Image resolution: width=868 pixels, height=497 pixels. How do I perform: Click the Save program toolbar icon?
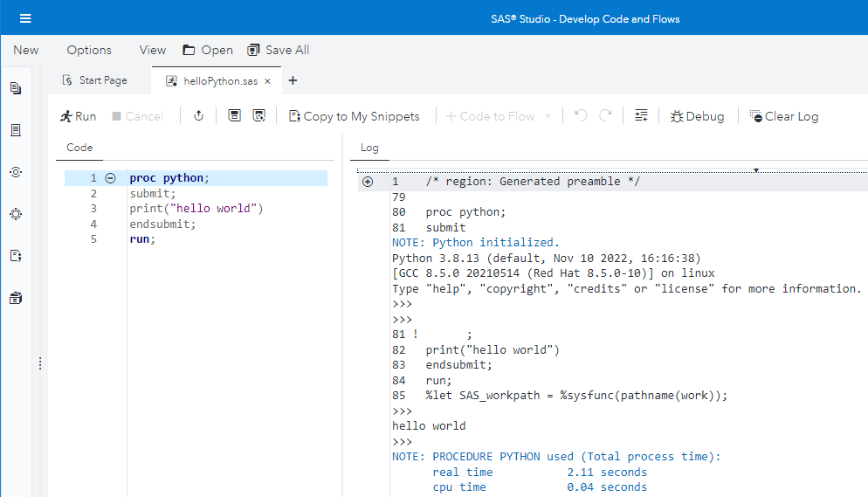(234, 116)
